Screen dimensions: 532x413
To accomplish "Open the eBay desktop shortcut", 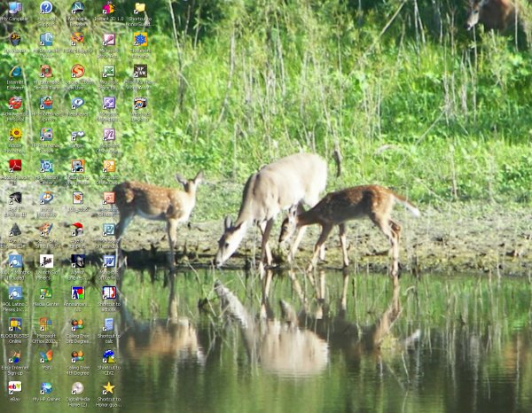I will [x=15, y=388].
